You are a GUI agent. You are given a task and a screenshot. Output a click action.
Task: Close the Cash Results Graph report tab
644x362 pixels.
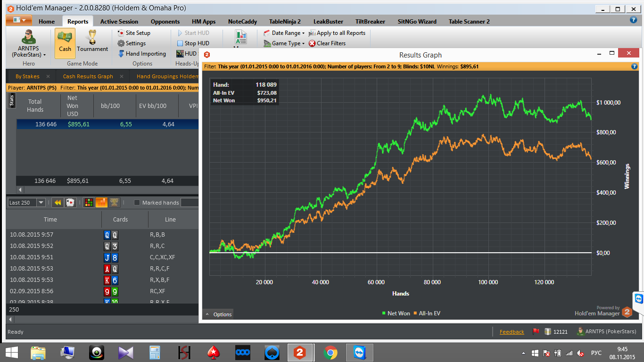(122, 76)
